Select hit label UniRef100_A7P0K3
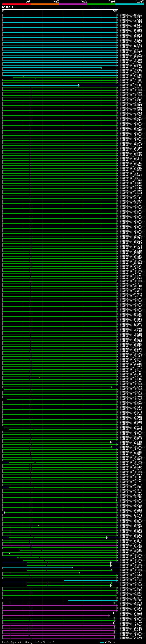The height and width of the screenshot is (644, 146). [x=131, y=37]
